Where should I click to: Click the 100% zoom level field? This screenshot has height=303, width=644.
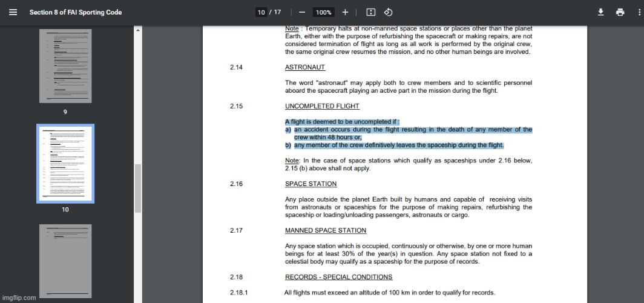(x=323, y=12)
